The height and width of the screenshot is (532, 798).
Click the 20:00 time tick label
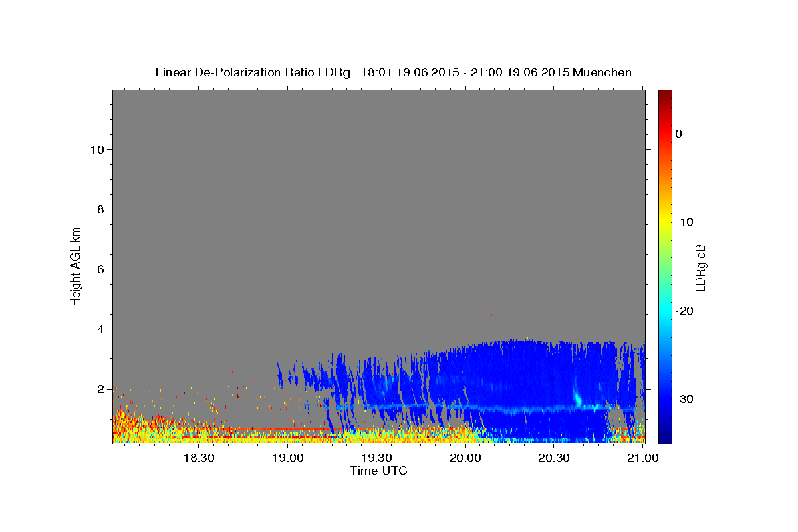coord(465,458)
